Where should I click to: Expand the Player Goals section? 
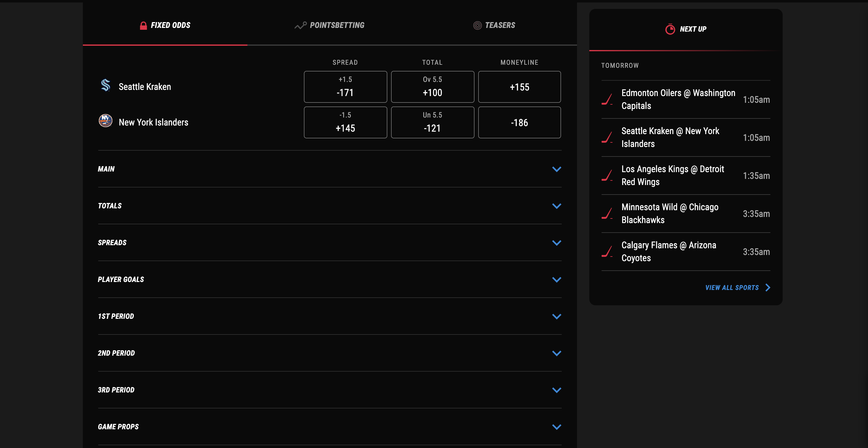(330, 280)
